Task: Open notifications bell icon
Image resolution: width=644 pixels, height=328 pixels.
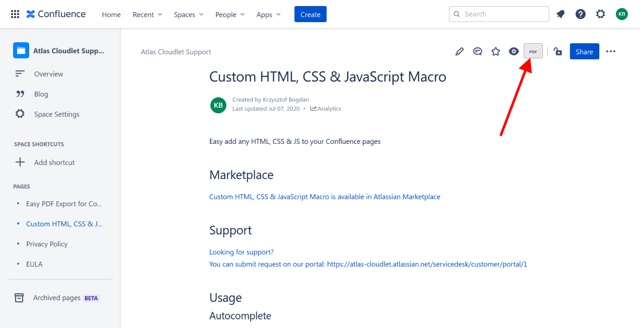Action: pyautogui.click(x=560, y=14)
